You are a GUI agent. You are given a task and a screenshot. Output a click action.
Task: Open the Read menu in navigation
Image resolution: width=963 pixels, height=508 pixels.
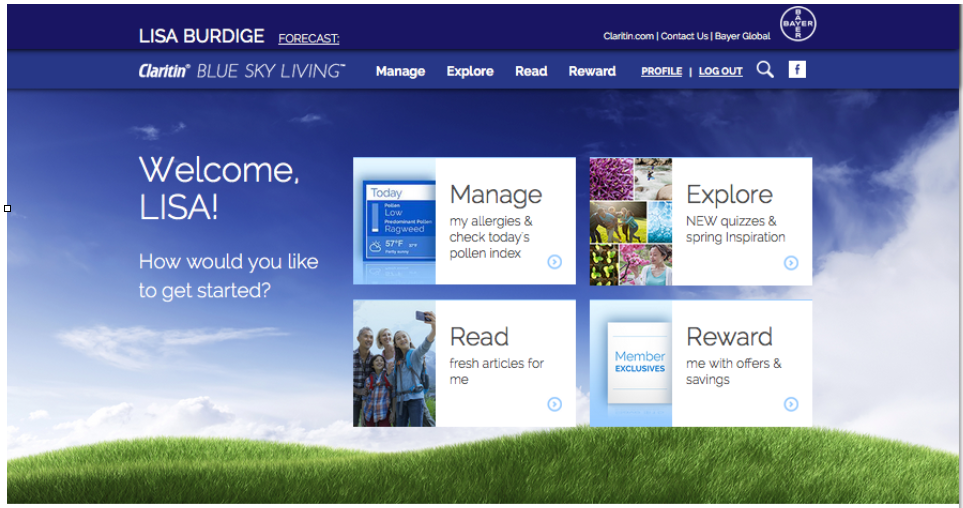[531, 71]
